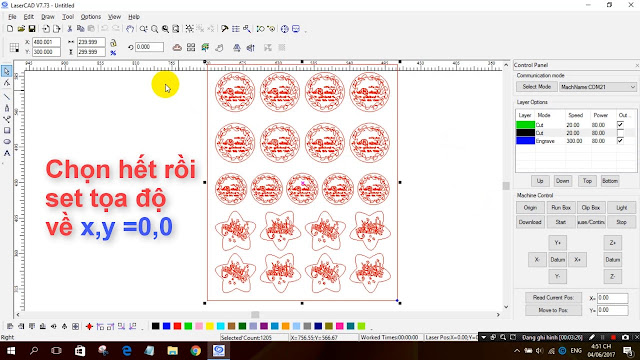This screenshot has height=360, width=640.
Task: Open the Options menu
Action: [x=91, y=17]
